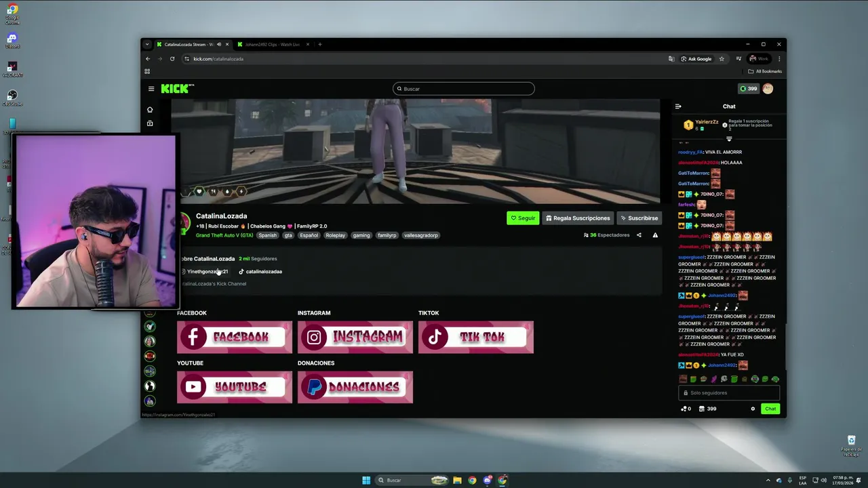The height and width of the screenshot is (488, 868).
Task: Select the vallesagradorp tag
Action: pyautogui.click(x=421, y=235)
